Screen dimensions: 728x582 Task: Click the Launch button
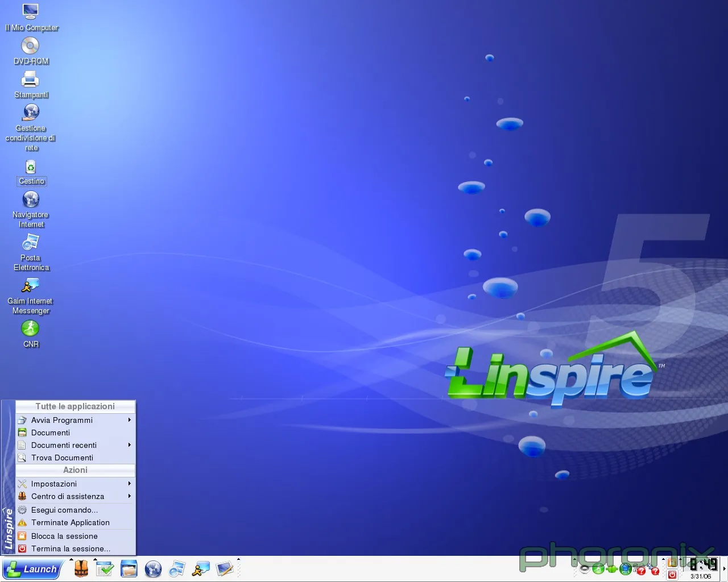pos(32,569)
